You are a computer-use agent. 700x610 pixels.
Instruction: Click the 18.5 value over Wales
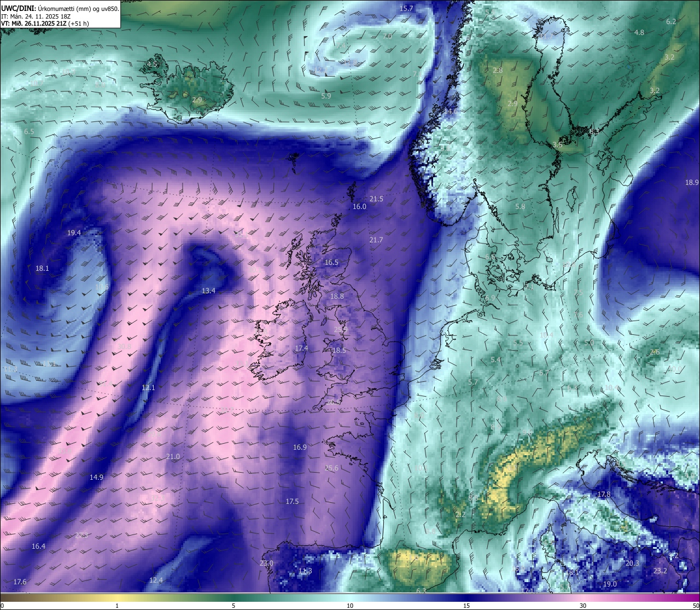coord(339,350)
